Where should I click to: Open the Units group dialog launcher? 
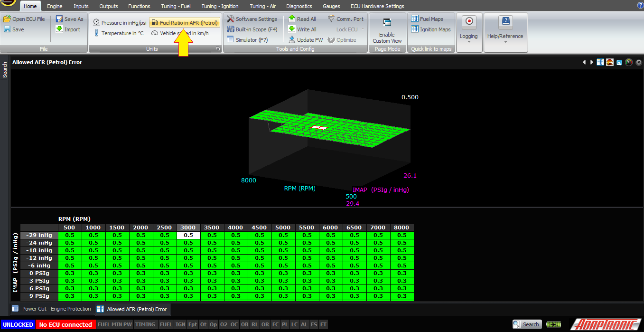pos(218,49)
